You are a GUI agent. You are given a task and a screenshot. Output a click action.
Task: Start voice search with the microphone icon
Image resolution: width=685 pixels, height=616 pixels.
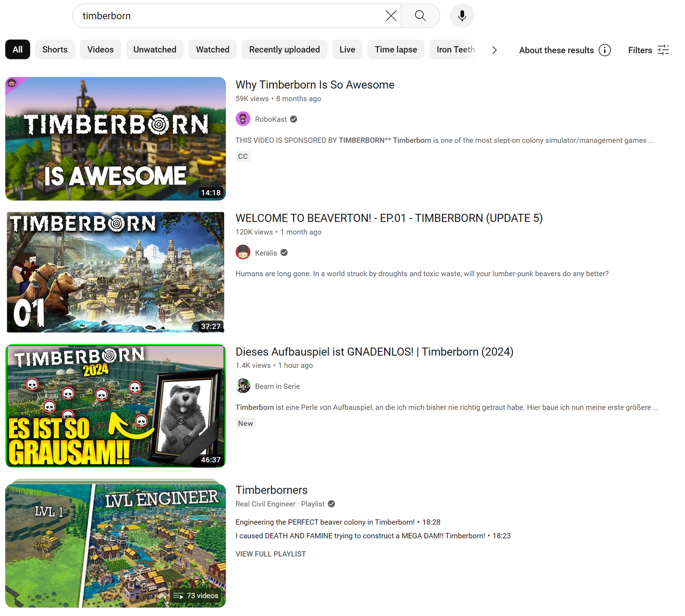[x=462, y=16]
